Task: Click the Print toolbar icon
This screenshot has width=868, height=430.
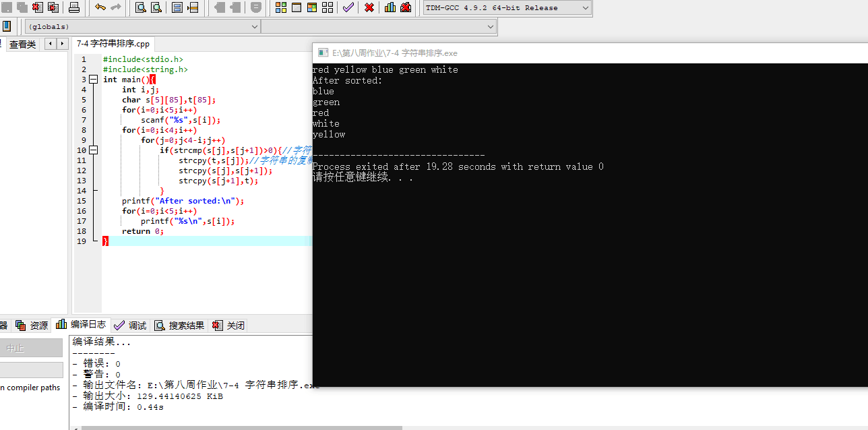Action: [74, 7]
